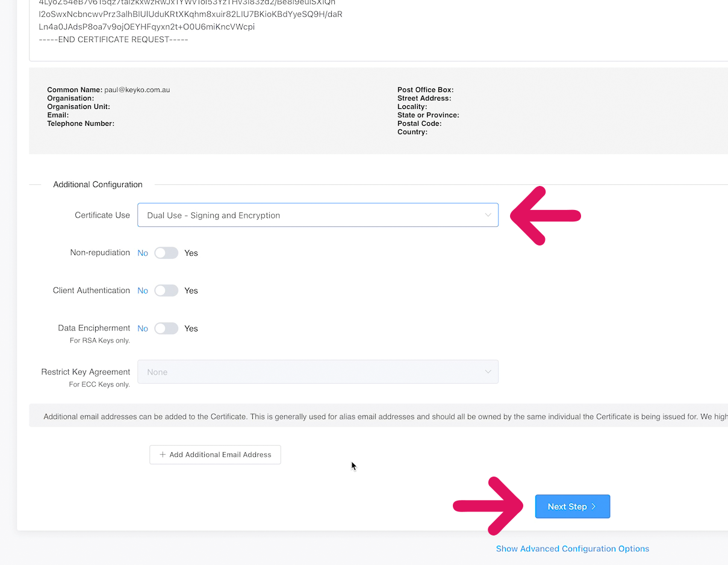Viewport: 728px width, 565px height.
Task: Show Advanced Configuration Options
Action: (x=572, y=548)
